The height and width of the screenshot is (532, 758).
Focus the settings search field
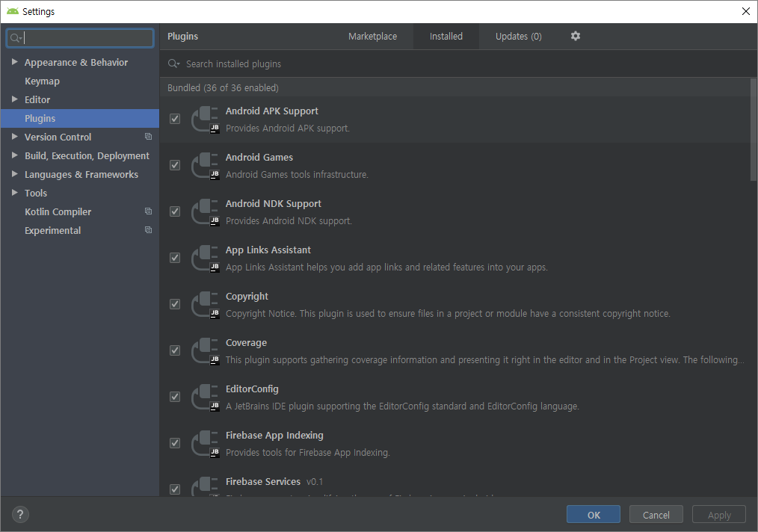80,38
